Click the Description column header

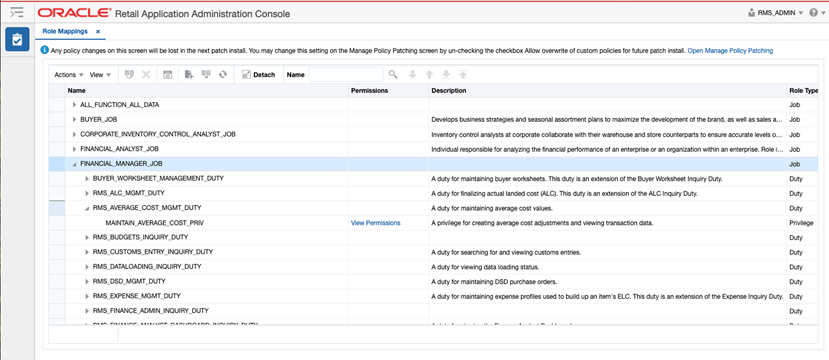coord(607,90)
